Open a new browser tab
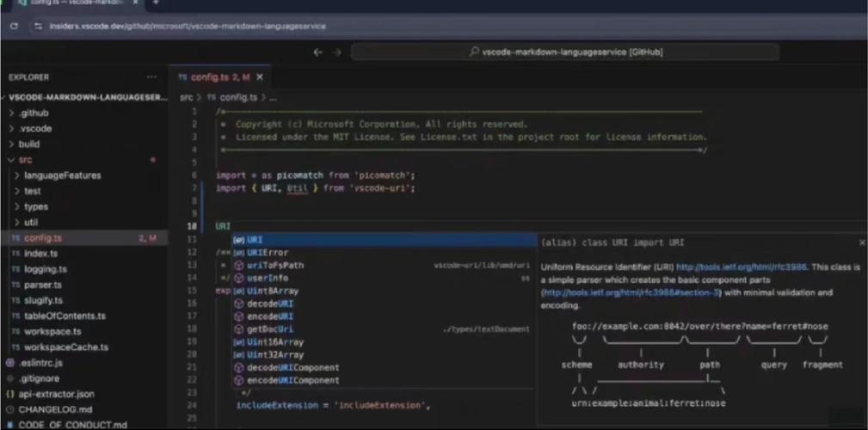Image resolution: width=868 pixels, height=430 pixels. coord(156,3)
